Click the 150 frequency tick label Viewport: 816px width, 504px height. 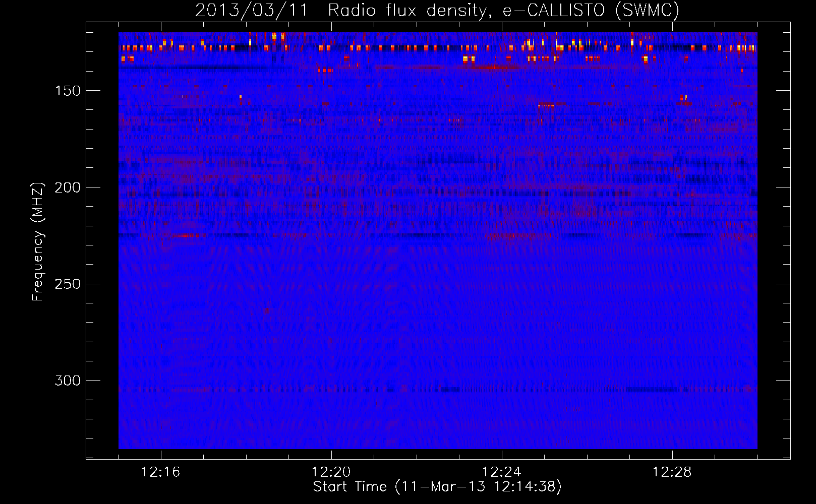[x=68, y=91]
